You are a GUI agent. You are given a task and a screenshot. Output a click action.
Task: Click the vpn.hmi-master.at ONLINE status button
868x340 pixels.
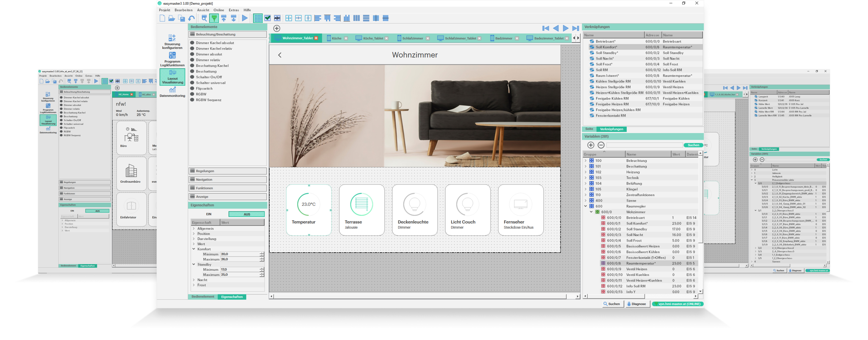tap(677, 304)
